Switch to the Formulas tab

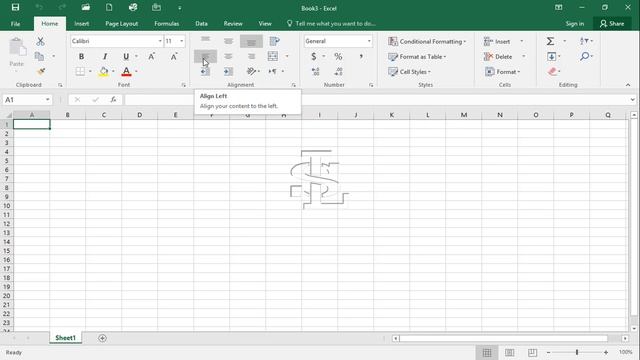tap(167, 24)
